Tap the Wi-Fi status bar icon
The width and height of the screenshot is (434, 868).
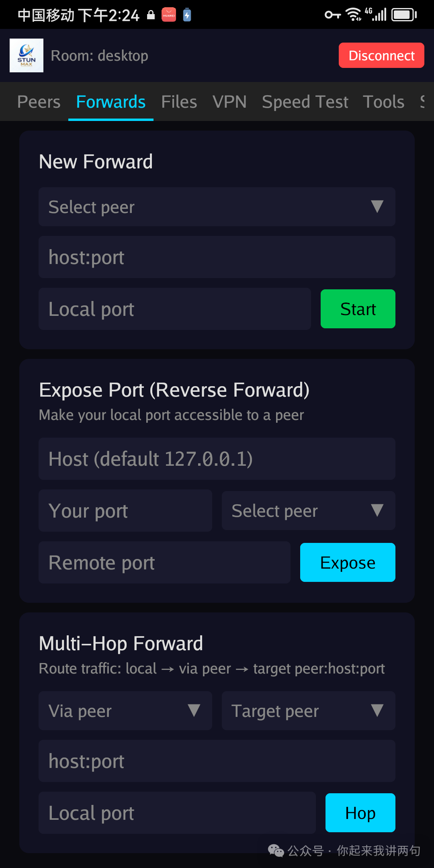coord(354,15)
